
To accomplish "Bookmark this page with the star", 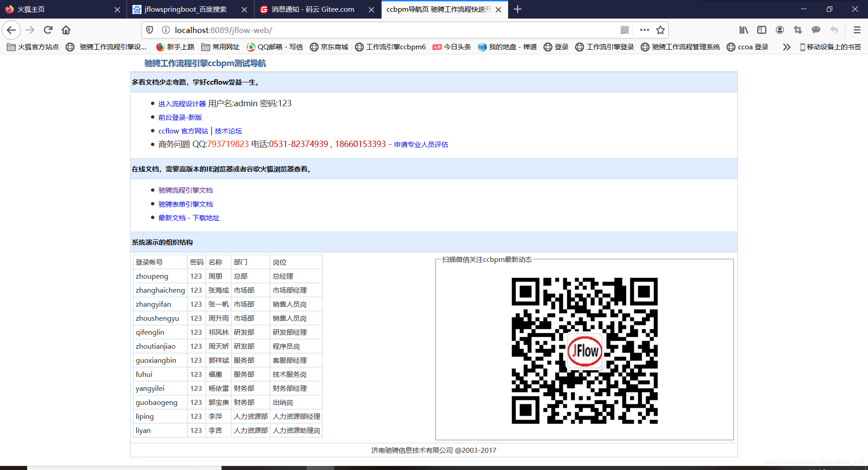I will (x=660, y=30).
